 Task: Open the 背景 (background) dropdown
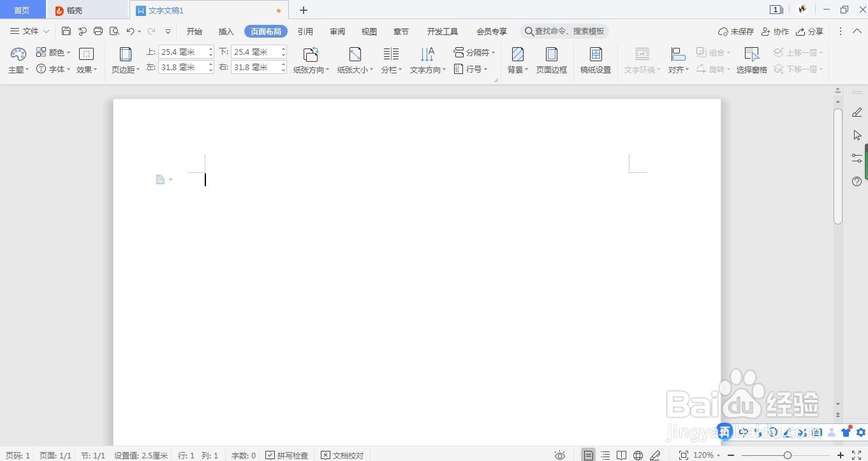click(x=517, y=59)
